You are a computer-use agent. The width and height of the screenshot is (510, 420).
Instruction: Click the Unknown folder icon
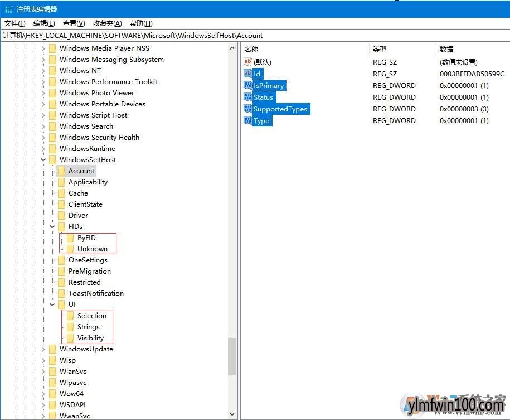[70, 248]
